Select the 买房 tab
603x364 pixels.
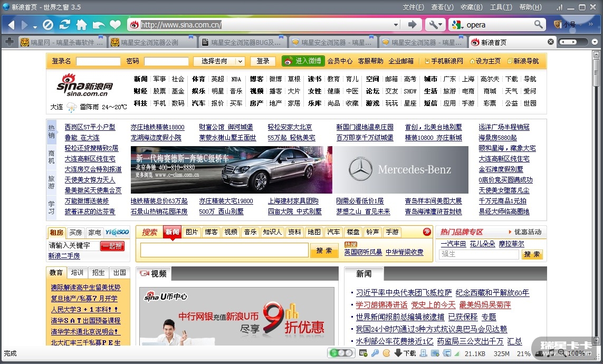click(75, 232)
